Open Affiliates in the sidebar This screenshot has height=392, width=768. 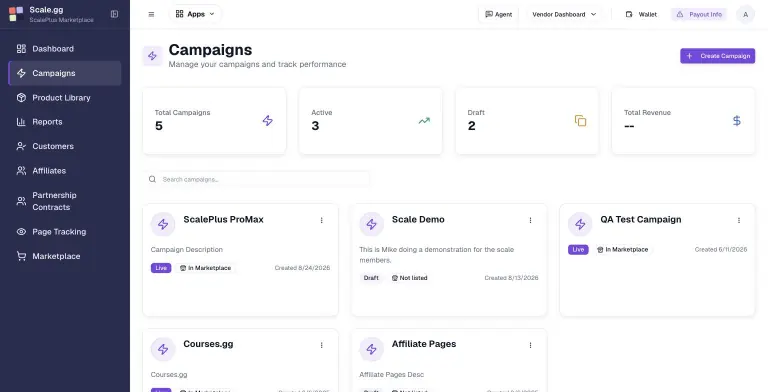65,171
